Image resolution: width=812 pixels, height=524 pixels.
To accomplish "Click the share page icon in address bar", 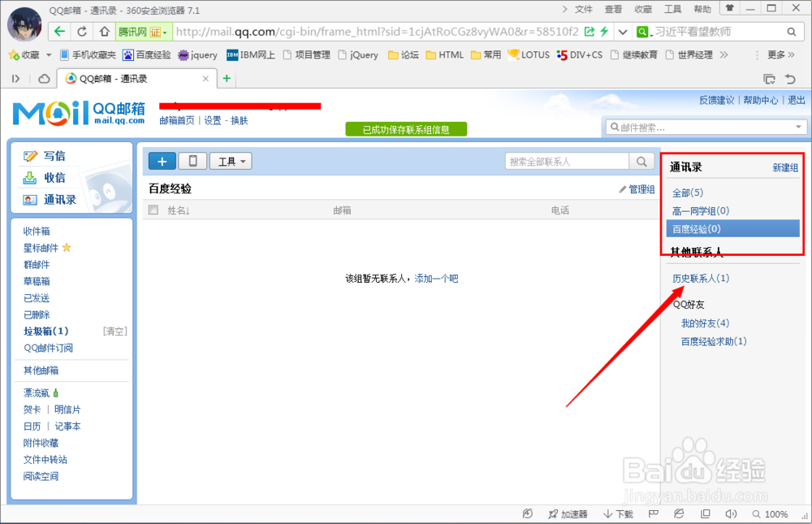I will pyautogui.click(x=590, y=32).
